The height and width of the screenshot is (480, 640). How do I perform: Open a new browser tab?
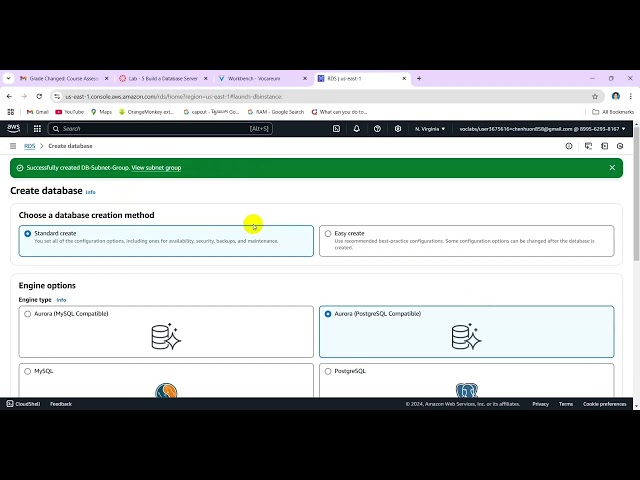point(419,78)
